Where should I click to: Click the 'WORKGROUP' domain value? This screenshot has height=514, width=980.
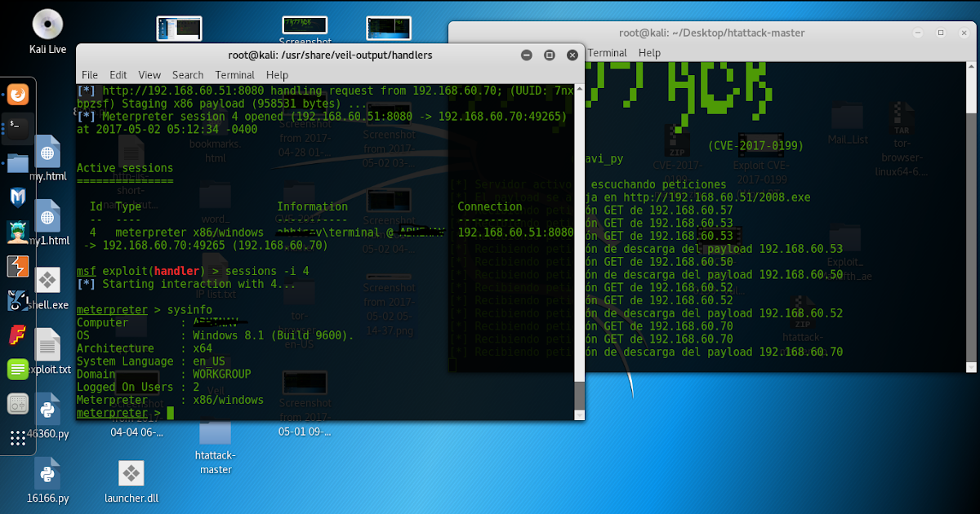point(221,374)
